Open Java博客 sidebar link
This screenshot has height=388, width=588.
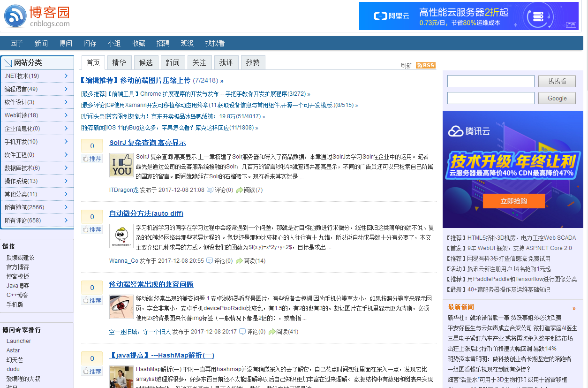(x=18, y=286)
